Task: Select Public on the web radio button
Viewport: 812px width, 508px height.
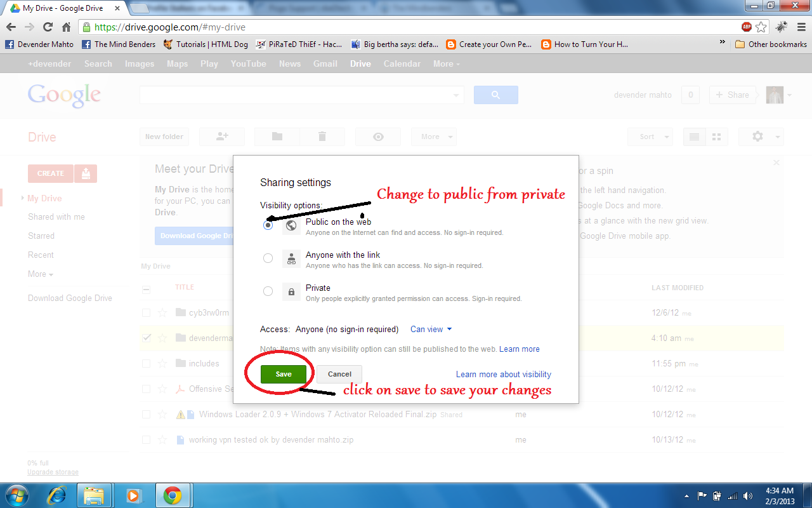Action: 268,225
